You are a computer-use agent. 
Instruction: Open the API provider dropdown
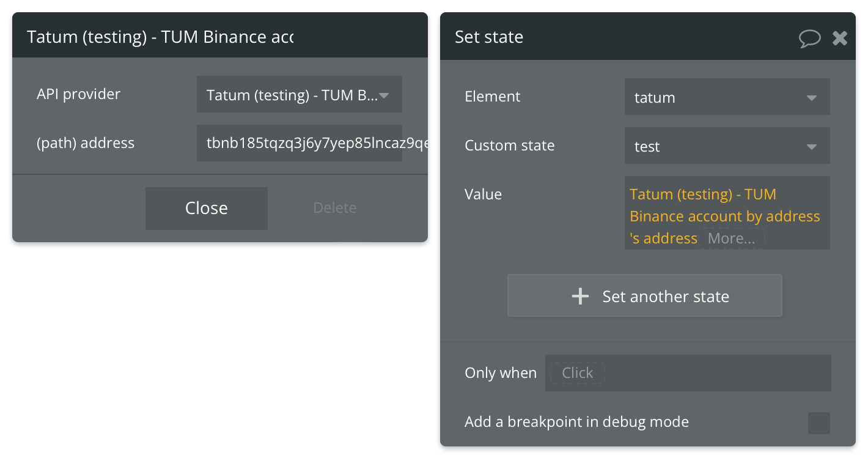pyautogui.click(x=299, y=94)
